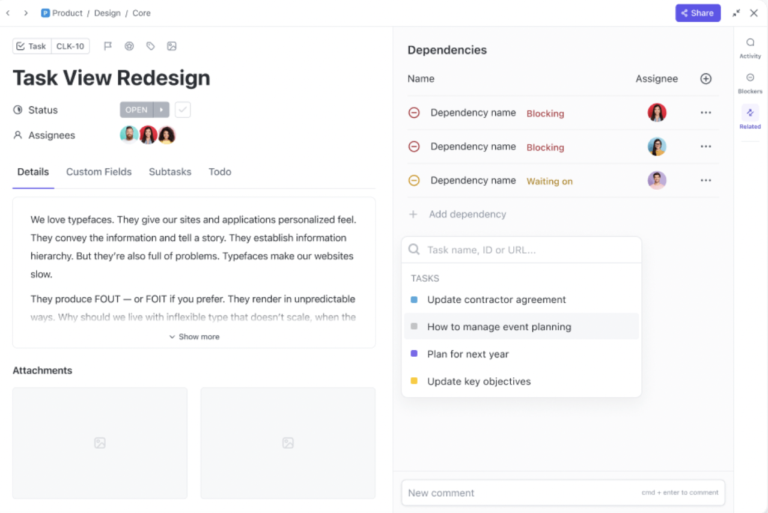Open the Related sidebar panel
Viewport: 768px width, 513px height.
coord(750,117)
